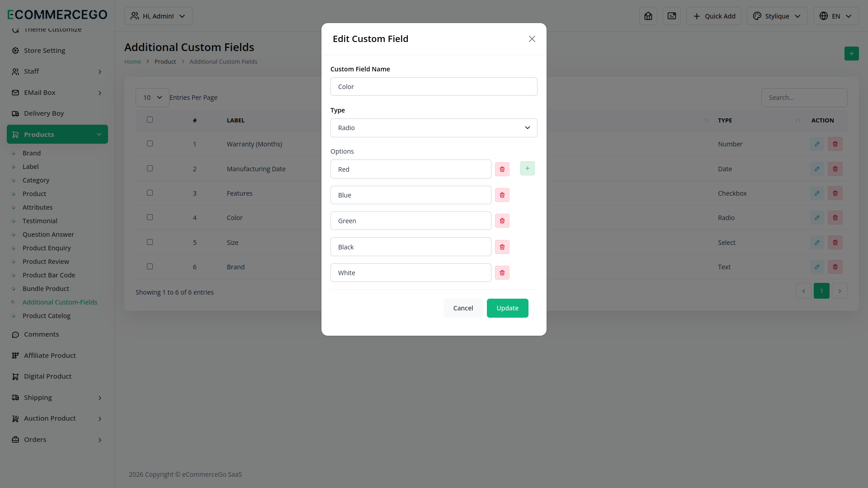
Task: Open the Stylique store dropdown
Action: tap(777, 16)
